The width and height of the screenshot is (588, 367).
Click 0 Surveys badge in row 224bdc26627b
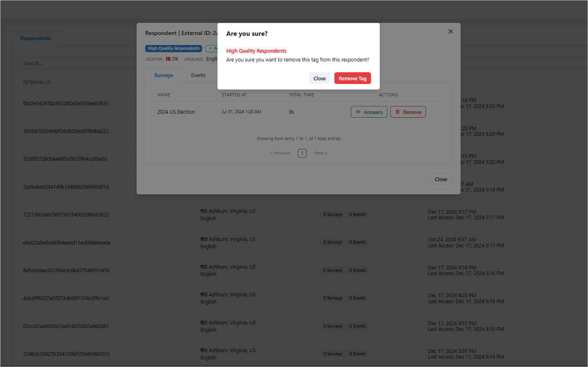click(x=333, y=354)
